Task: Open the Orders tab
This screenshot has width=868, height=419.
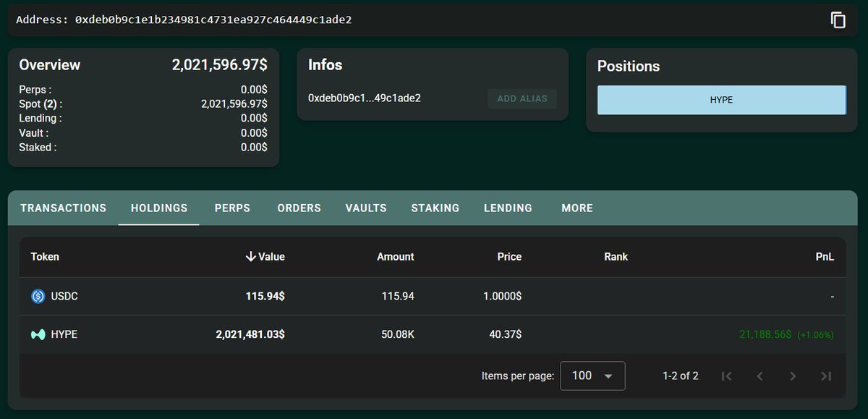Action: click(x=299, y=208)
